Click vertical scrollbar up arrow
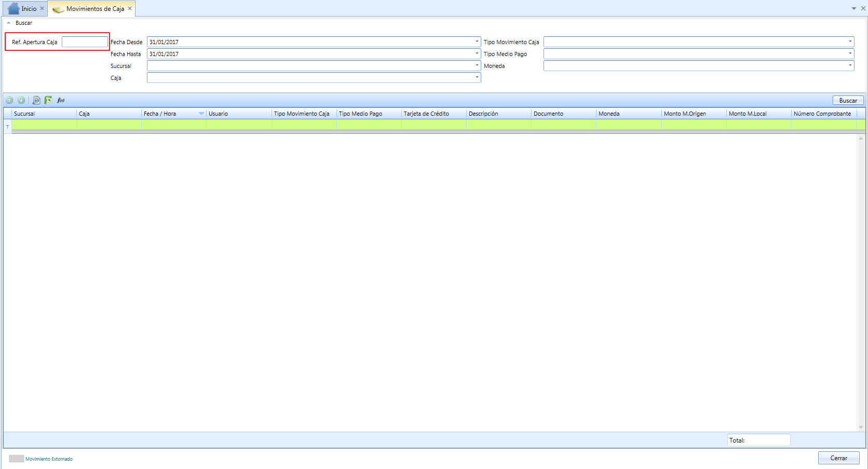The image size is (868, 469). (x=861, y=138)
